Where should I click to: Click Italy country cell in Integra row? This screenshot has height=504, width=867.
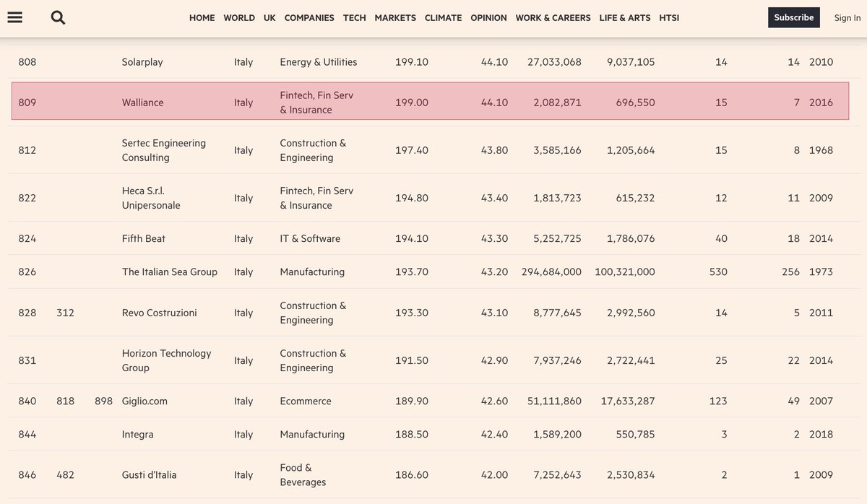(x=243, y=434)
